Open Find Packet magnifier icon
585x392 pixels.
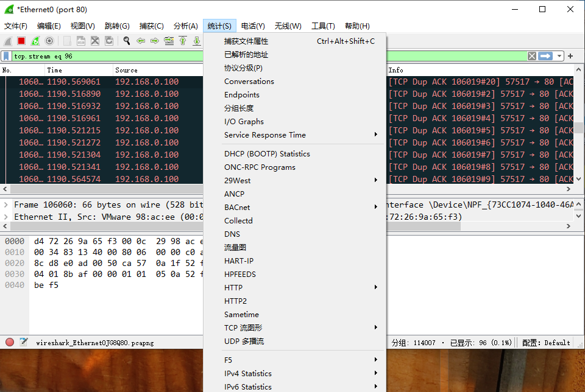coord(127,41)
